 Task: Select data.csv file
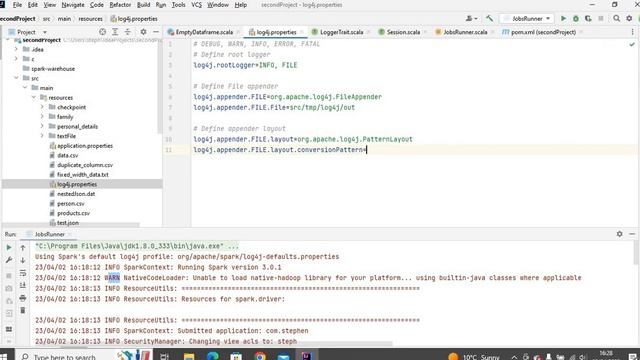(67, 155)
